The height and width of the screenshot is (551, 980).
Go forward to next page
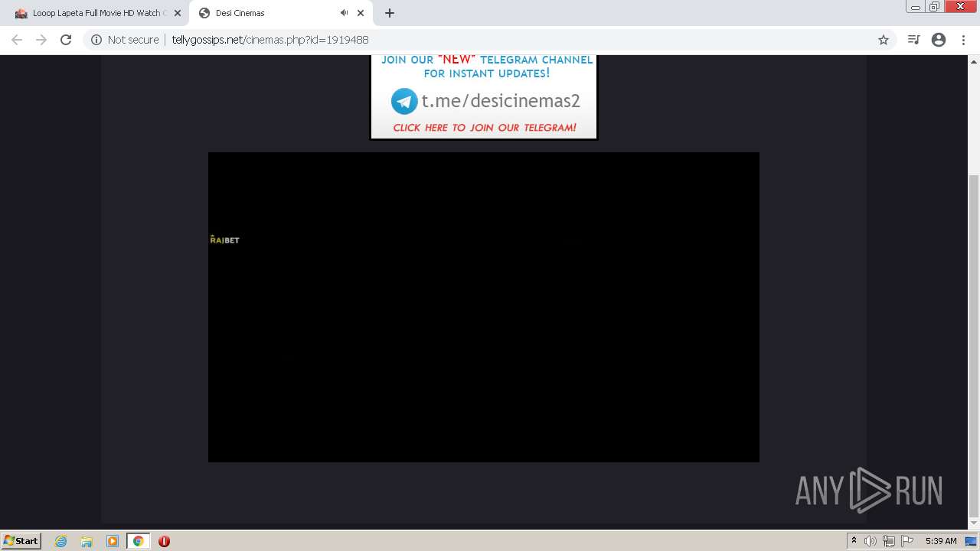pos(41,40)
